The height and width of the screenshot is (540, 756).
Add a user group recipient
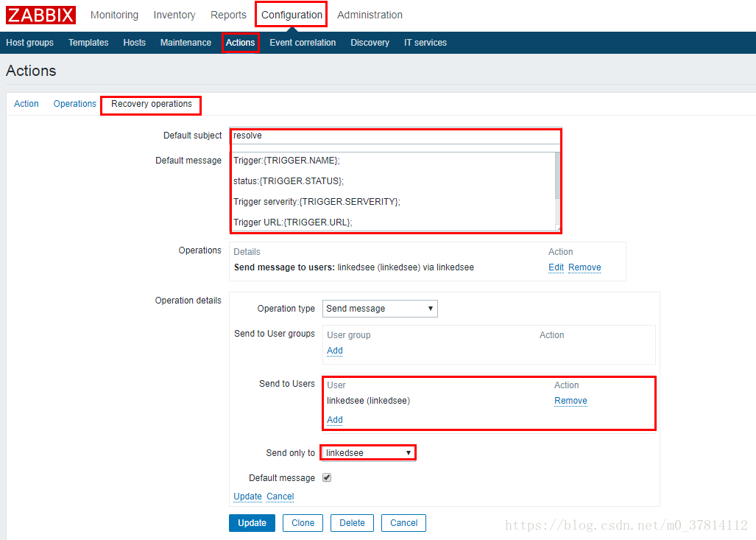tap(335, 351)
